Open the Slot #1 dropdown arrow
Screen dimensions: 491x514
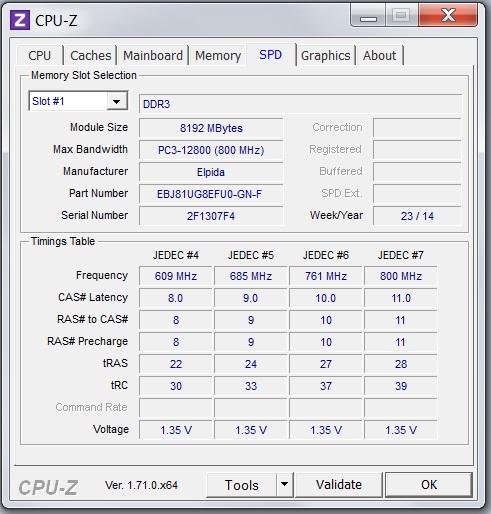click(117, 101)
